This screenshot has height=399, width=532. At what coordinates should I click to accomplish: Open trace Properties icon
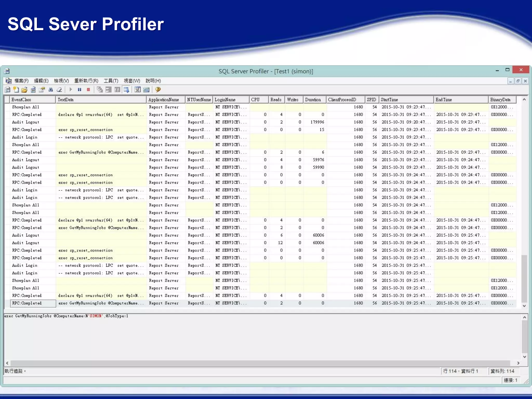42,90
